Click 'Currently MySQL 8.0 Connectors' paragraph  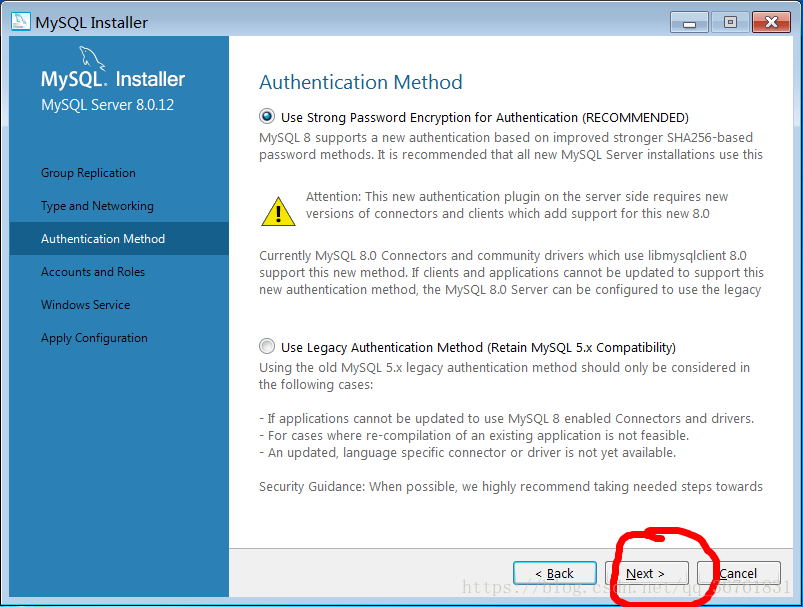[511, 273]
